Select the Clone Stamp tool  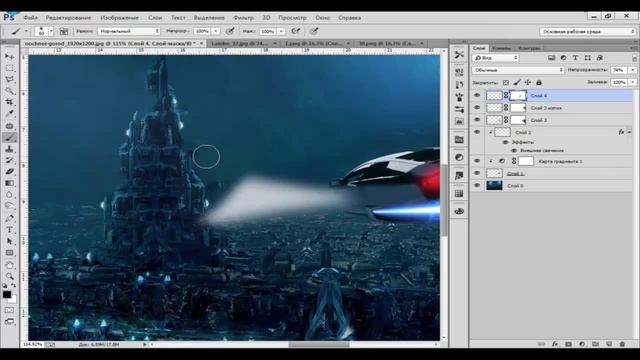(9, 149)
